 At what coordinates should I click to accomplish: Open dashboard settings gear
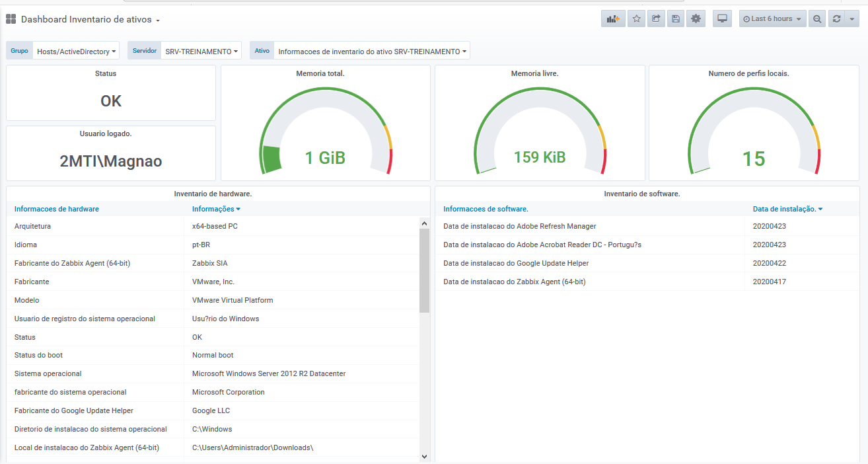[696, 19]
